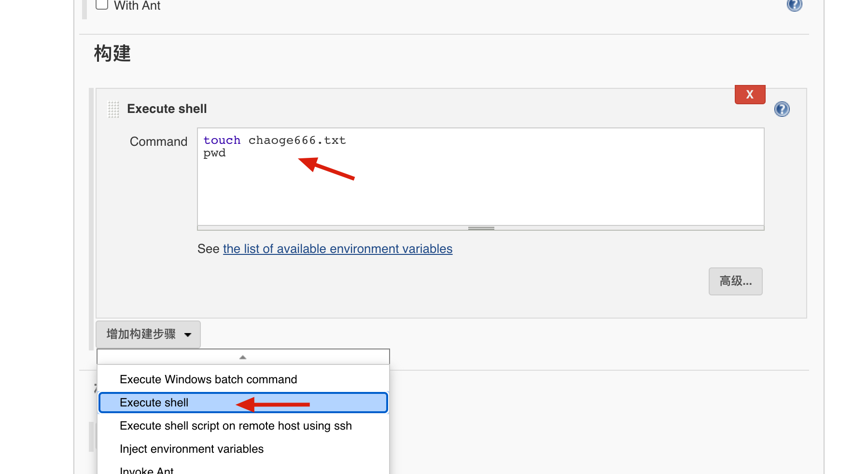This screenshot has width=868, height=474.
Task: Enable the With Ant checkbox
Action: 102,4
